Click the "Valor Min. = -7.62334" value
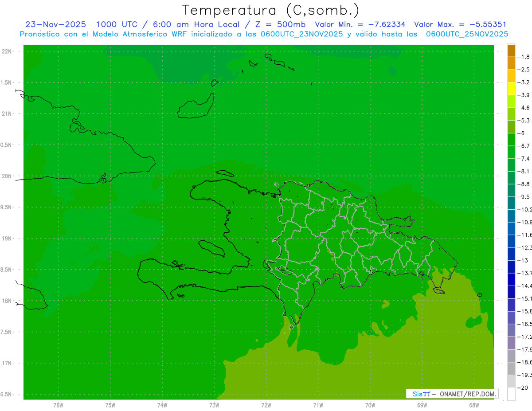 [x=360, y=24]
